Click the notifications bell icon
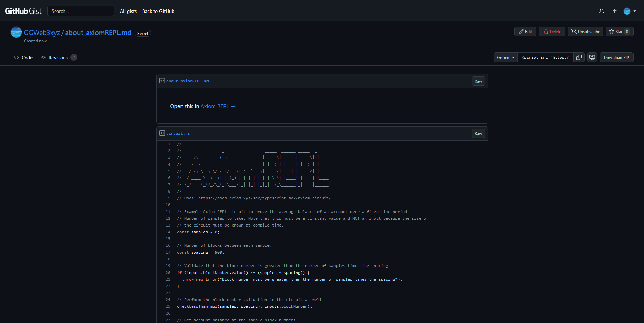 [x=601, y=11]
